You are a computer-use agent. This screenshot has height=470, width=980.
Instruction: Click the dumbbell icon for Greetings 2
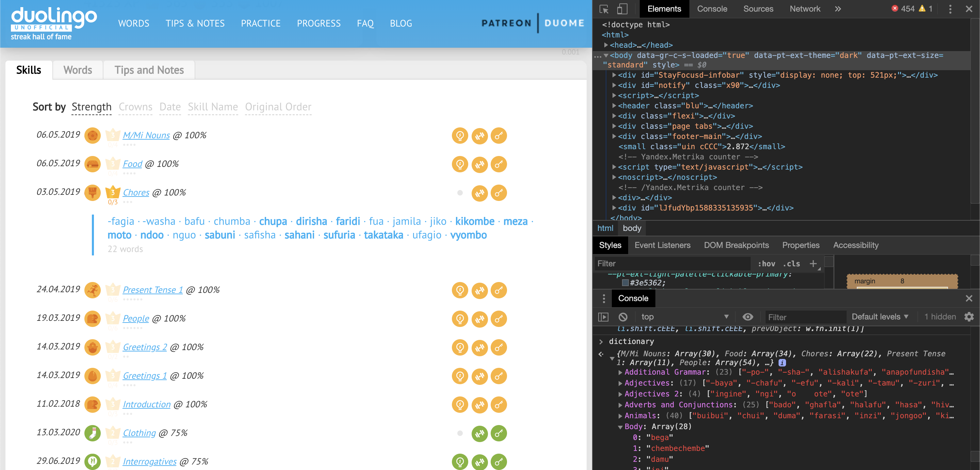point(479,347)
